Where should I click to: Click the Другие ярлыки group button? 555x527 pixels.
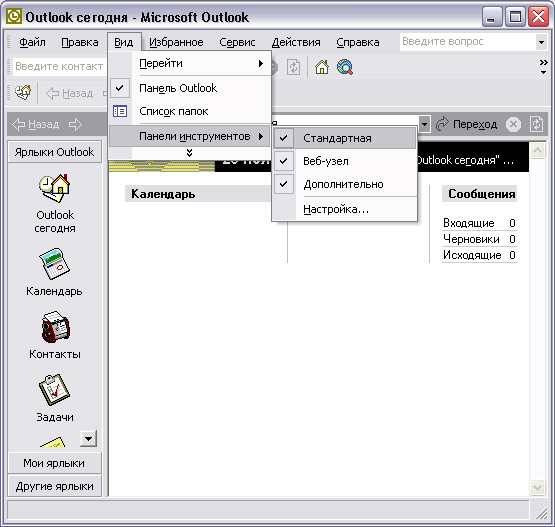click(x=55, y=486)
